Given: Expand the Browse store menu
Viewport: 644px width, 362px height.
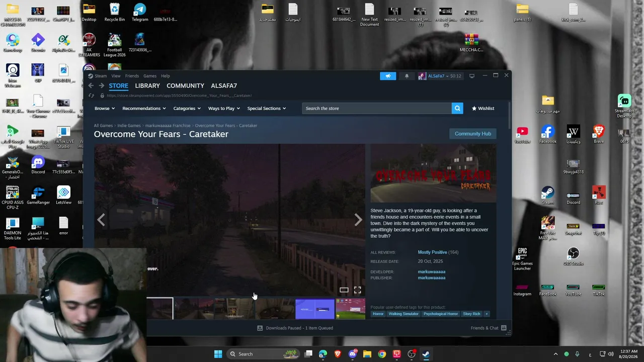Looking at the screenshot, I should 105,109.
